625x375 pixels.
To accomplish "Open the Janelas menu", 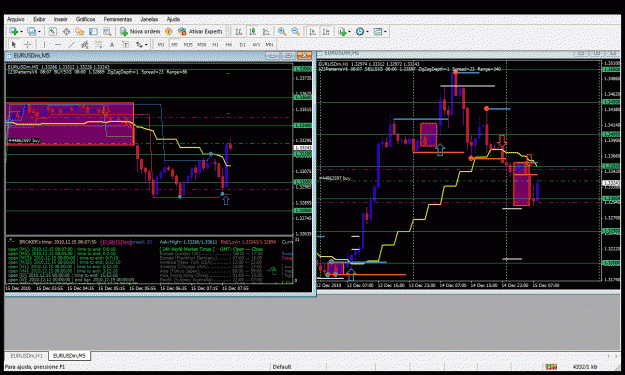I will pos(149,19).
